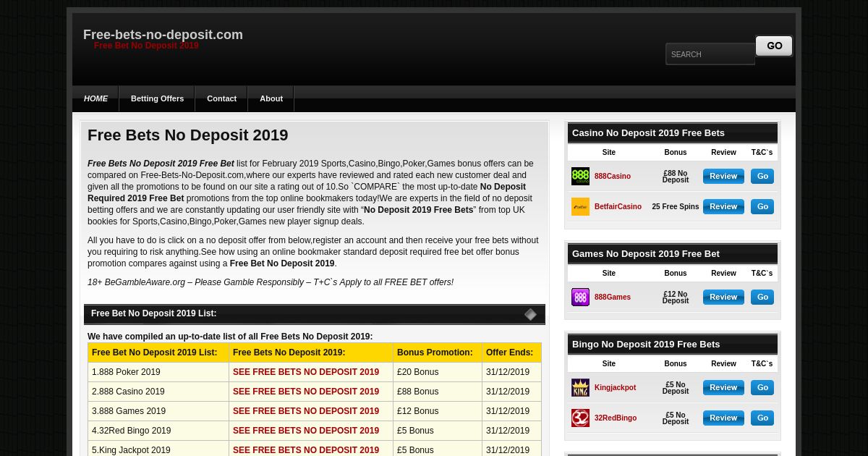Click the 'Free Bet No Deposit 2019 List:' section bar
Screen dimensions: 868x456
pos(315,314)
